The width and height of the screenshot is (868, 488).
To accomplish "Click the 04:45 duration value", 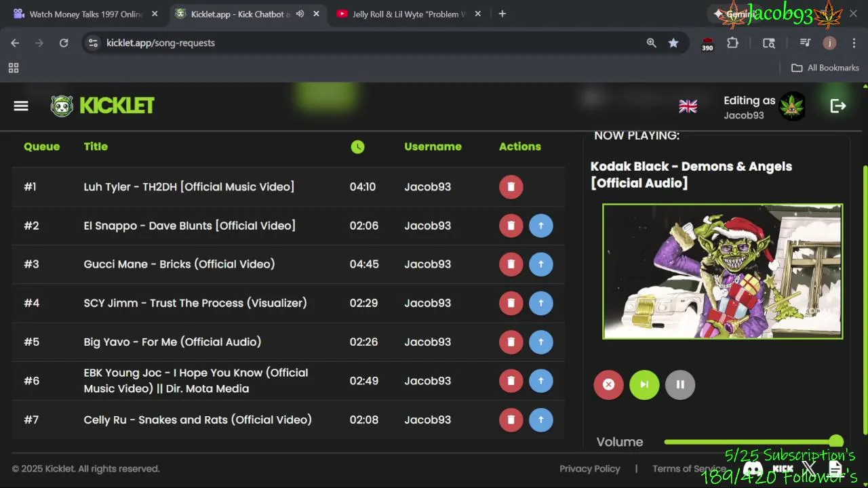I will (x=364, y=264).
